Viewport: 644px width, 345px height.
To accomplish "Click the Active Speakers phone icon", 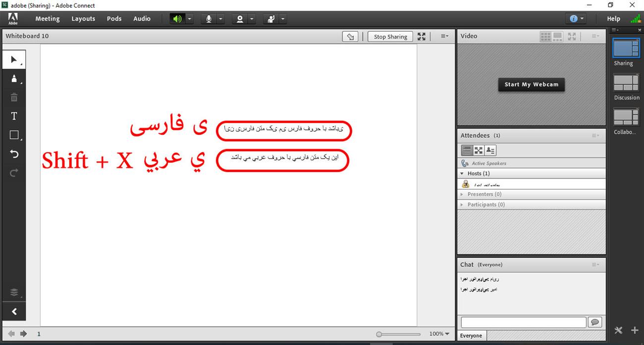I will pos(465,163).
